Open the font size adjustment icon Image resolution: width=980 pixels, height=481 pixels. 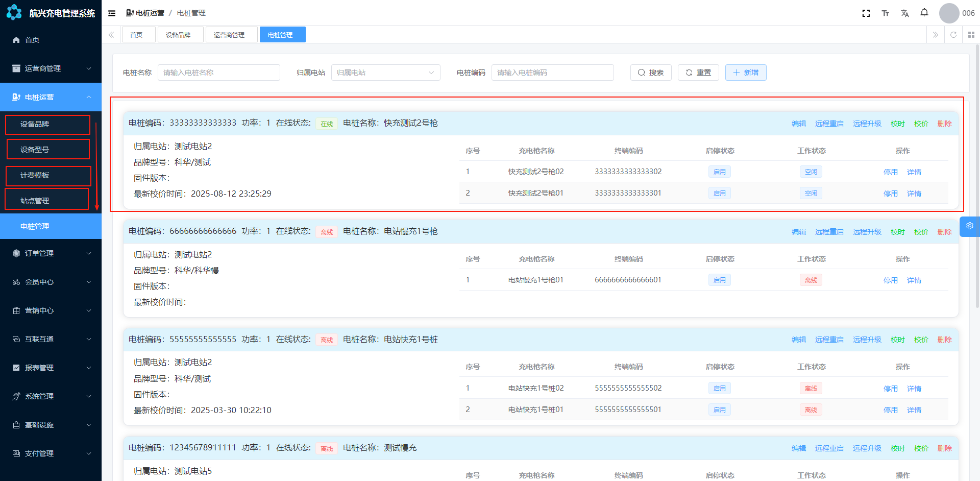coord(885,13)
